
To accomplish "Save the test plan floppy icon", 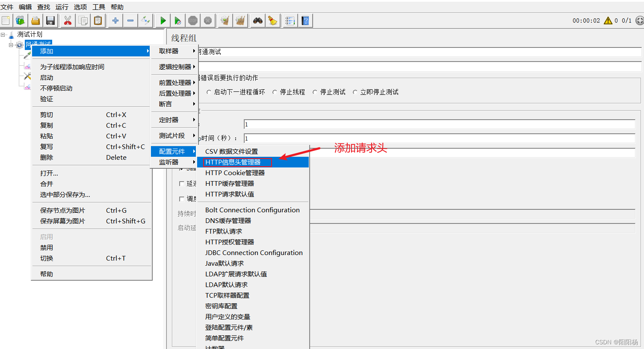I will (x=50, y=21).
